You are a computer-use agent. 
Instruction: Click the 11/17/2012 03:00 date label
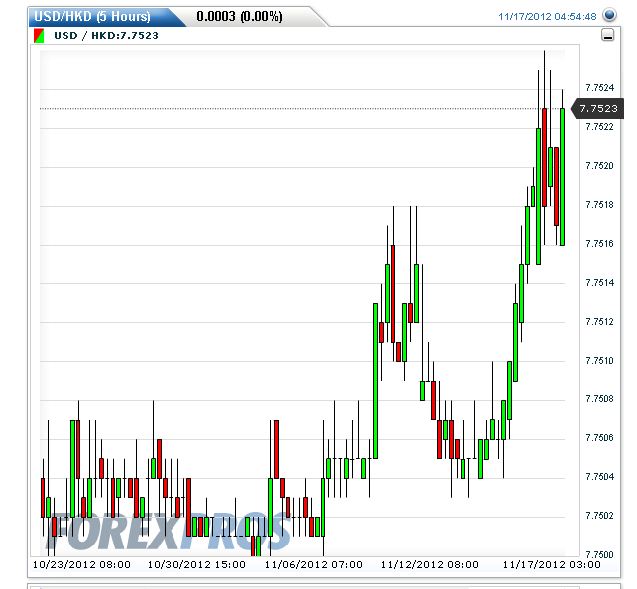pyautogui.click(x=551, y=565)
